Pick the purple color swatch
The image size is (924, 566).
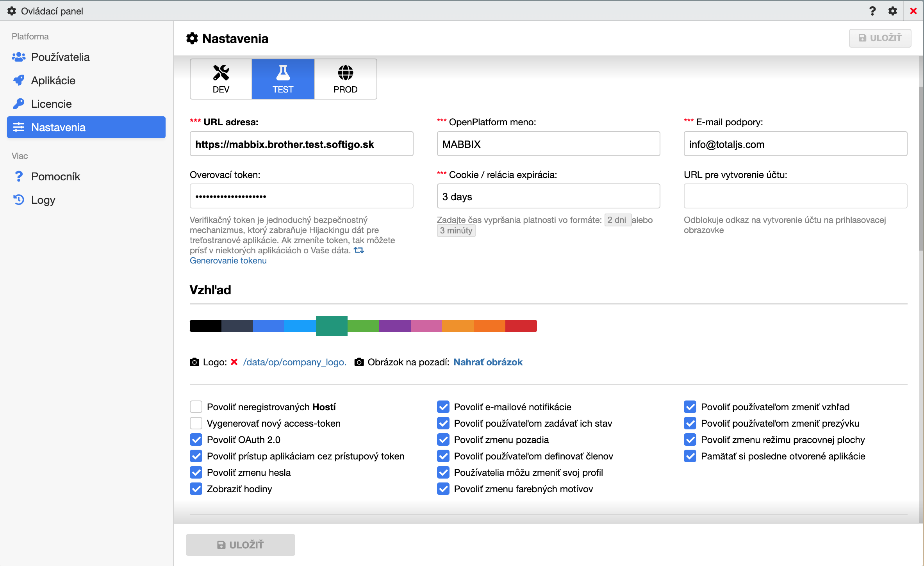coord(394,326)
